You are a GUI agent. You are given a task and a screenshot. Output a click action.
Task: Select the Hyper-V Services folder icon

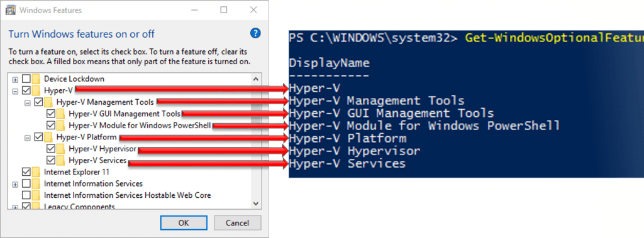point(61,160)
